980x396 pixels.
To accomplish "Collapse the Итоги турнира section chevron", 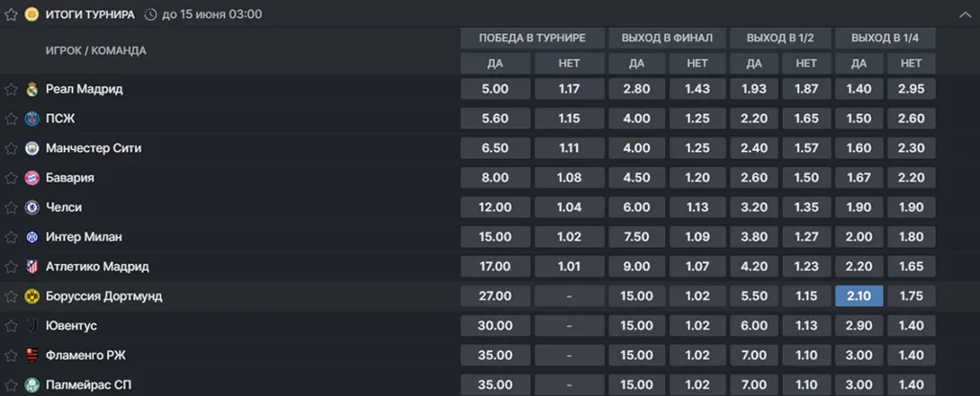I will pyautogui.click(x=964, y=14).
